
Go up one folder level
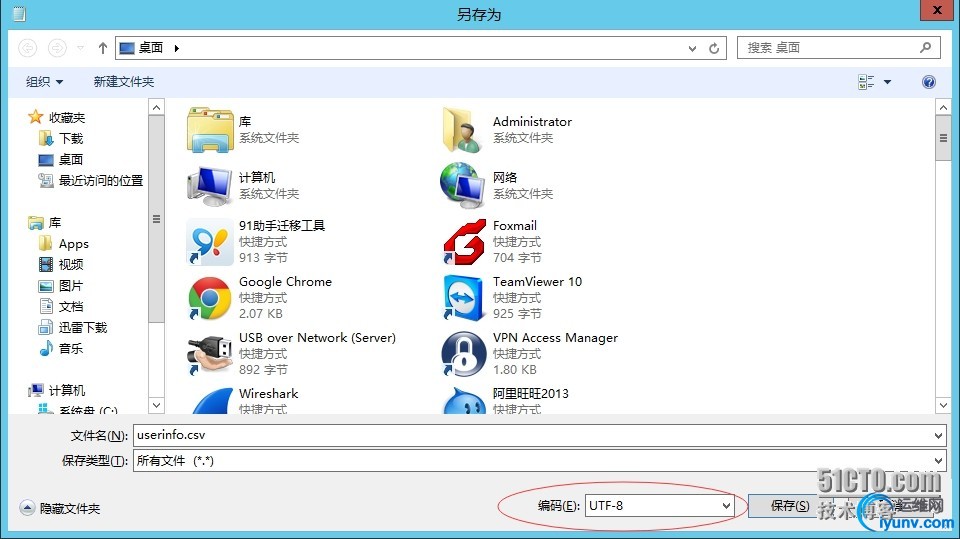(x=102, y=48)
